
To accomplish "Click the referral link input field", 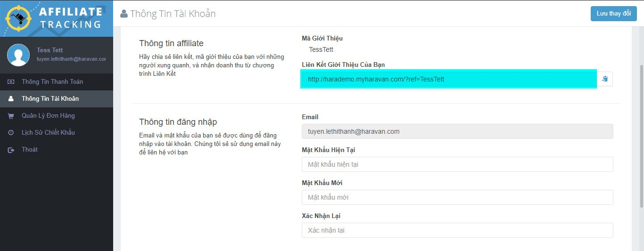I will pos(449,79).
